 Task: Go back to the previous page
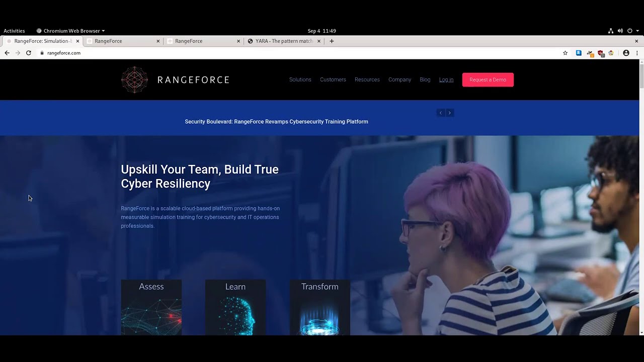[7, 53]
